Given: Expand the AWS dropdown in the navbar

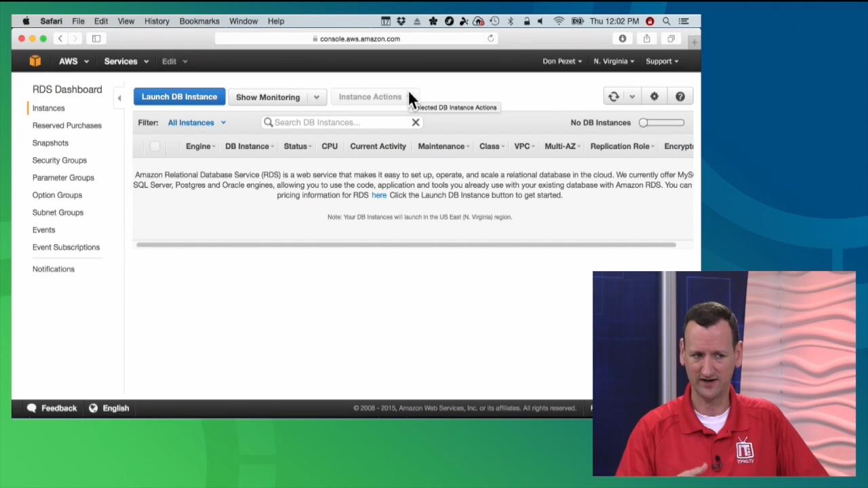Looking at the screenshot, I should [x=74, y=61].
